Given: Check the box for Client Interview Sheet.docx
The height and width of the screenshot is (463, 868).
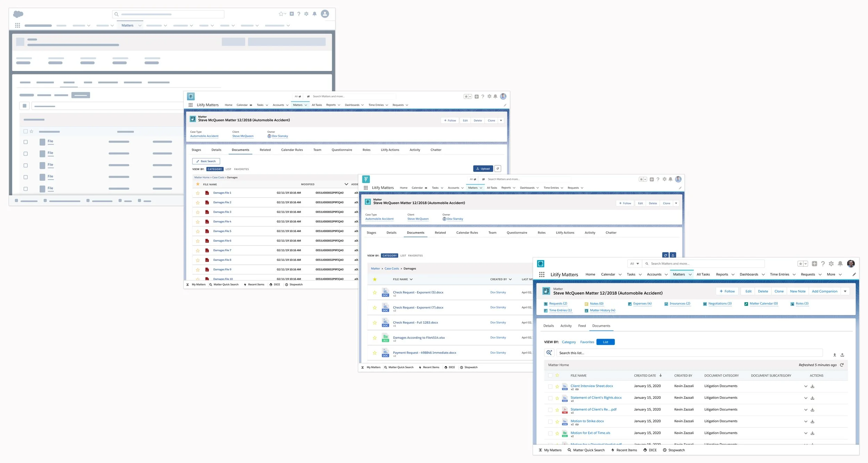Looking at the screenshot, I should [550, 386].
